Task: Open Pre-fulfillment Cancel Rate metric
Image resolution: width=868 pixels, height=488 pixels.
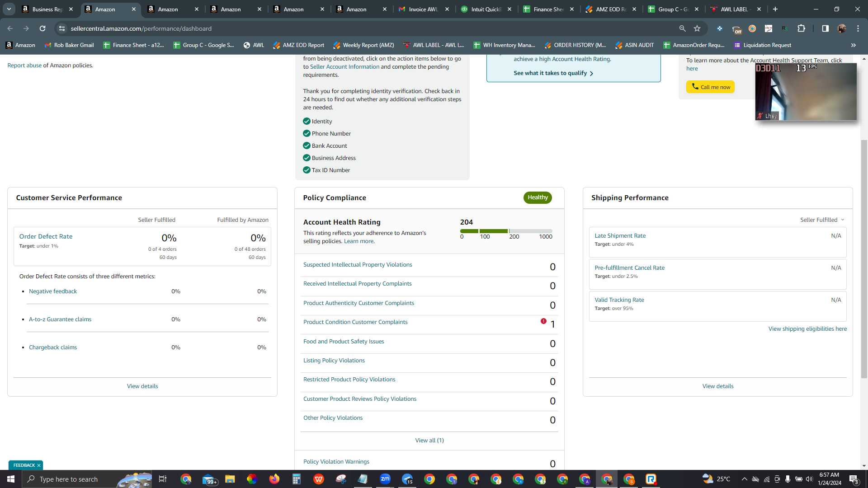Action: 629,268
